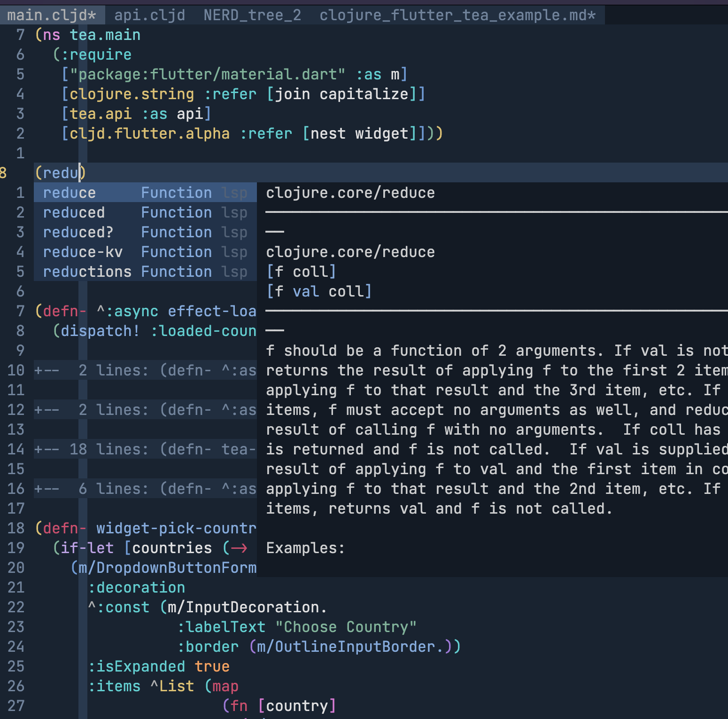The width and height of the screenshot is (728, 719).
Task: Click '[country]' parameter vector
Action: 297,706
